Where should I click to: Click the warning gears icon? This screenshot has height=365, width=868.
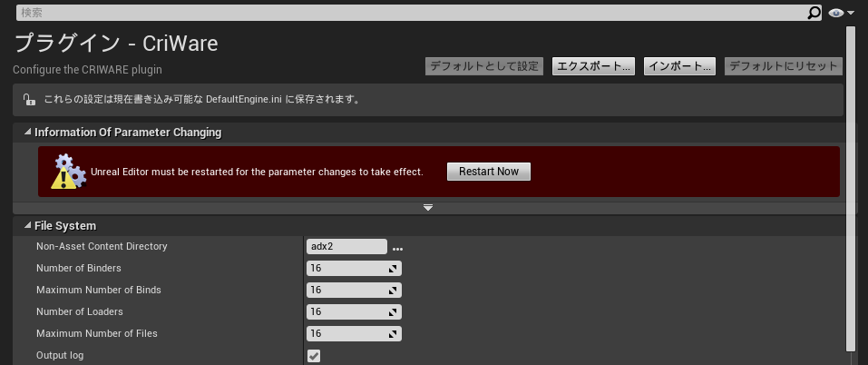pos(69,172)
